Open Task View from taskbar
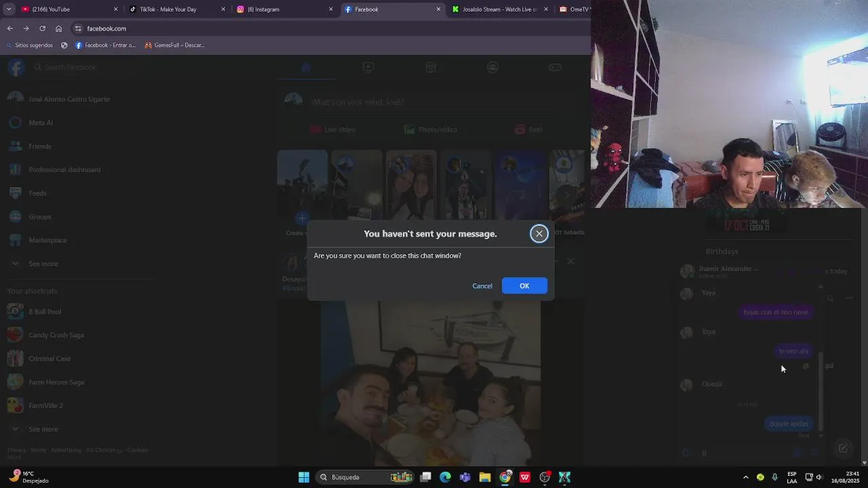868x488 pixels. tap(425, 477)
